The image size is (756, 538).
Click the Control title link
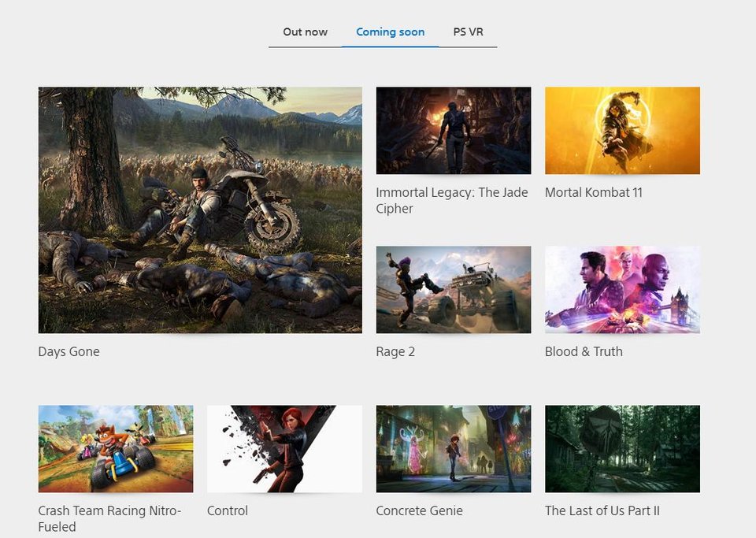click(228, 510)
